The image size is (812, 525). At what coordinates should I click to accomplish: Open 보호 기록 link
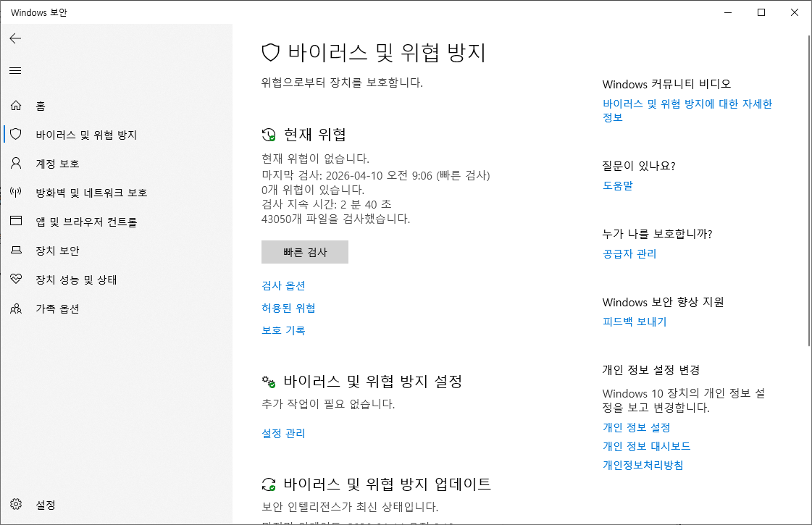tap(283, 329)
